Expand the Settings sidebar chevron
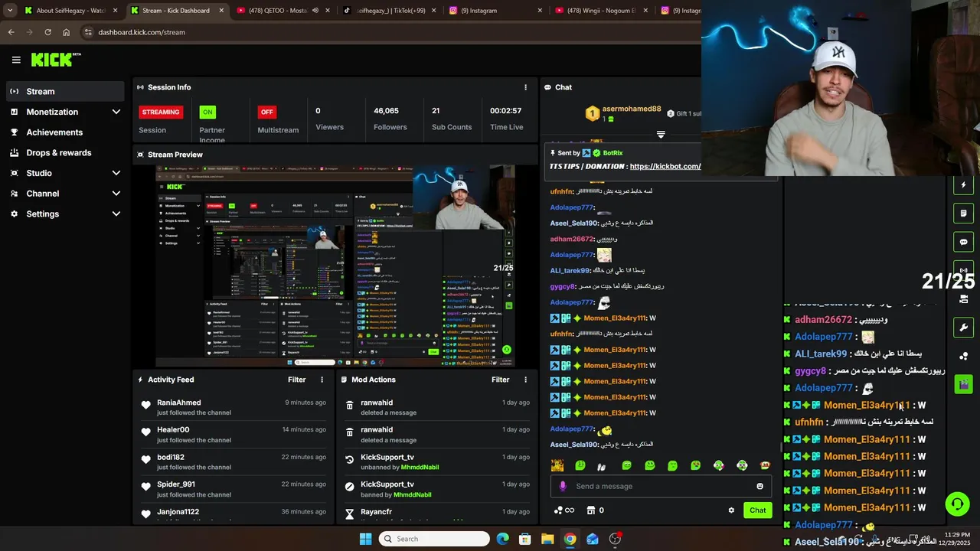The height and width of the screenshot is (551, 980). tap(116, 214)
